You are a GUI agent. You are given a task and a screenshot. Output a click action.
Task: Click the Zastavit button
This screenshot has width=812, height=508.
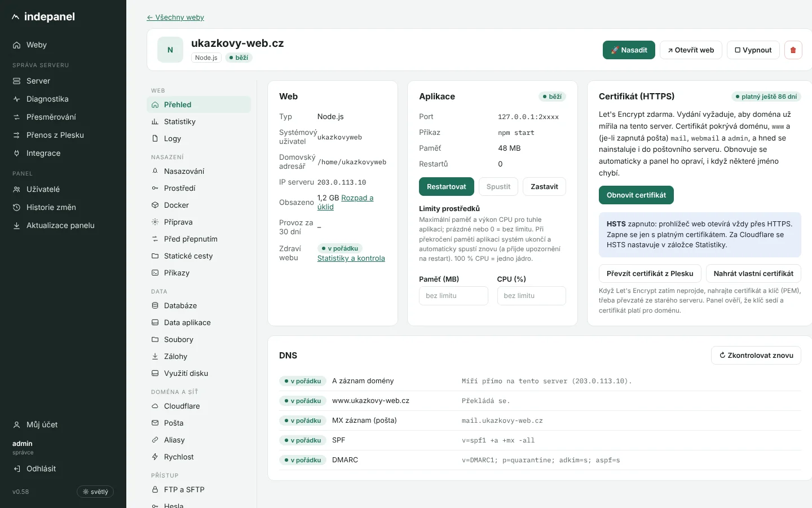pos(544,186)
